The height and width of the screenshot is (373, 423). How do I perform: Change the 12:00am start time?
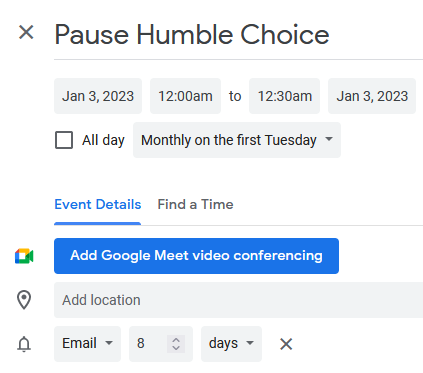click(x=185, y=96)
